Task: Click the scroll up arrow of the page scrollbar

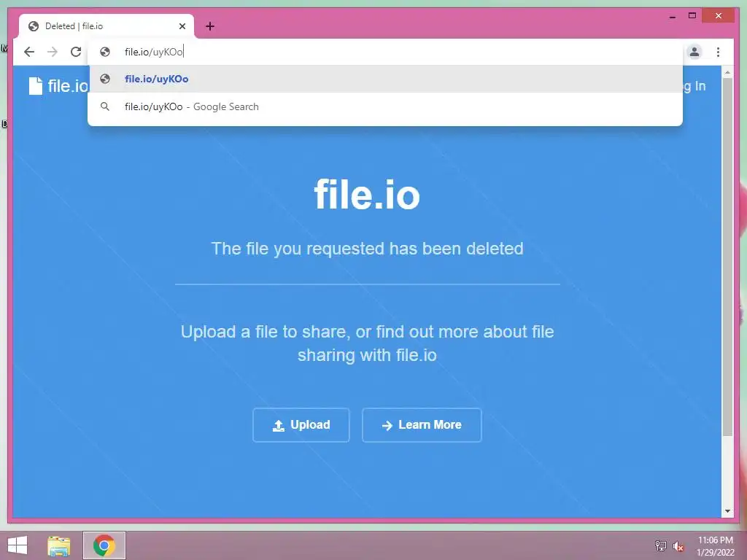Action: (727, 72)
